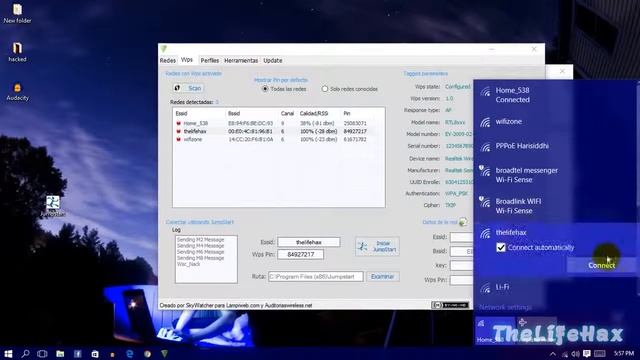This screenshot has width=640, height=360.
Task: Select the Jumpstart desktop shortcut
Action: click(x=53, y=206)
